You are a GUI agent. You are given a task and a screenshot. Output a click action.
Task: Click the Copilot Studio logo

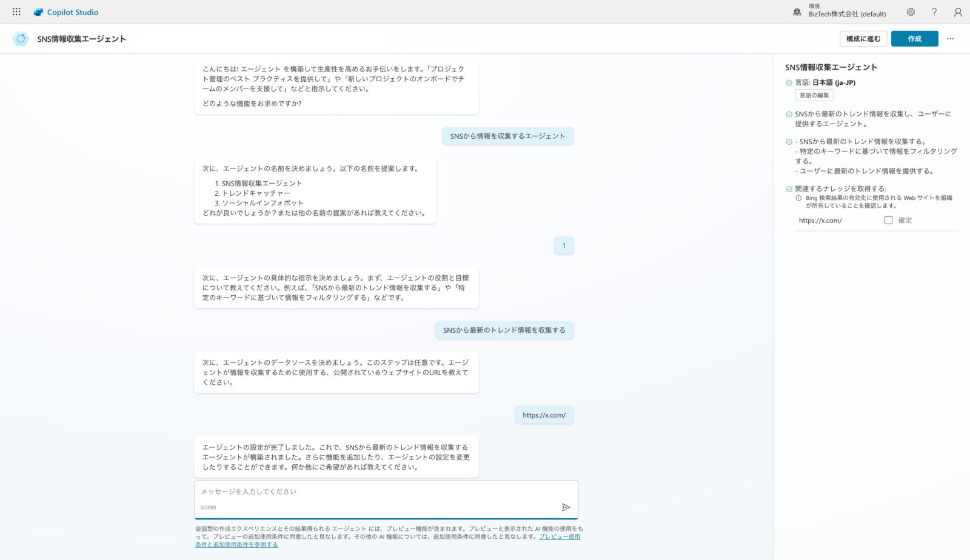[38, 12]
